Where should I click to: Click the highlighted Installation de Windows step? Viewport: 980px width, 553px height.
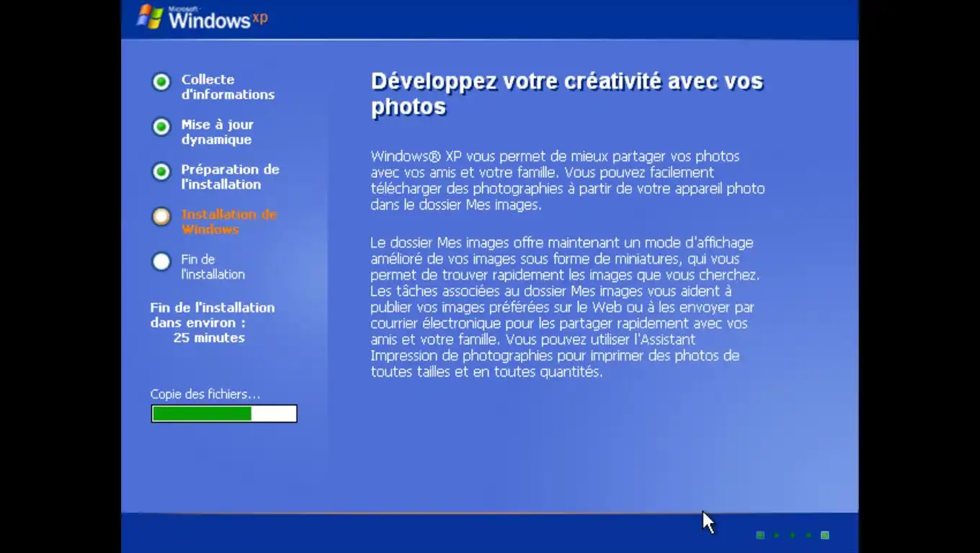point(229,221)
